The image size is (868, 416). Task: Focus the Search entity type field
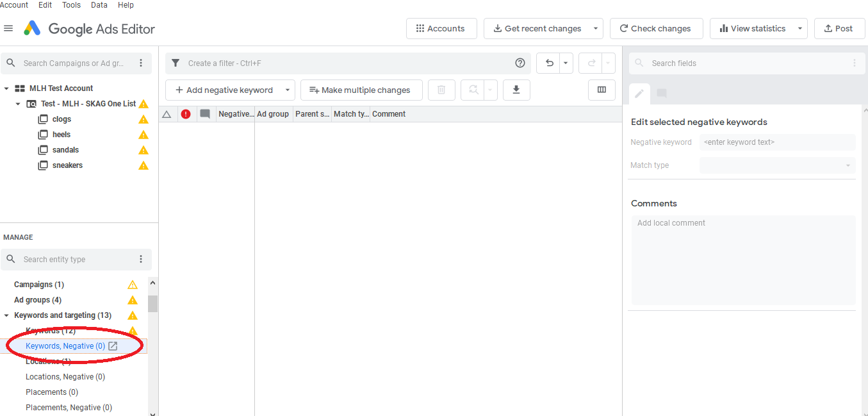[74, 259]
